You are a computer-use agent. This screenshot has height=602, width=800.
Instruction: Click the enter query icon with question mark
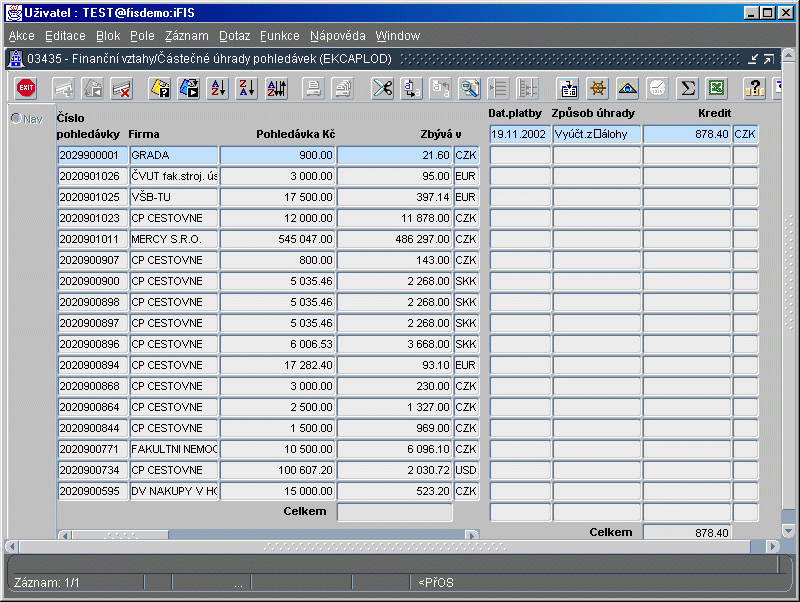pyautogui.click(x=160, y=88)
